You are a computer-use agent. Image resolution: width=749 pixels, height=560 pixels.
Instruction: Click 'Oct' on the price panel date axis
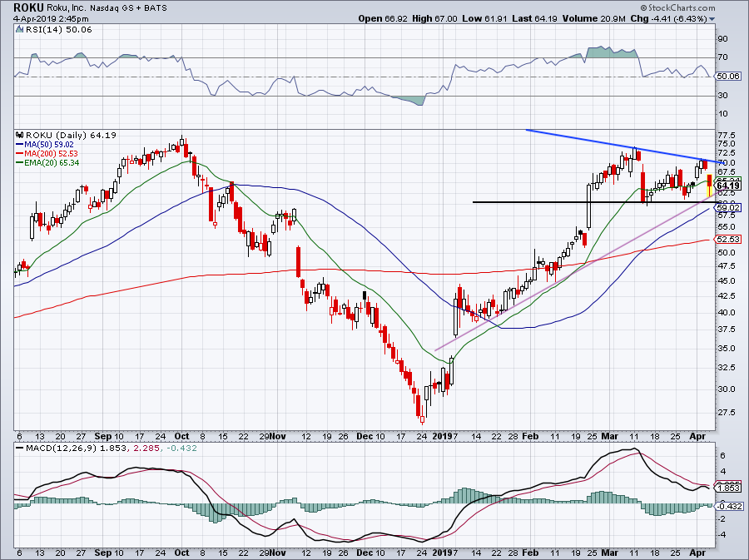pyautogui.click(x=181, y=436)
